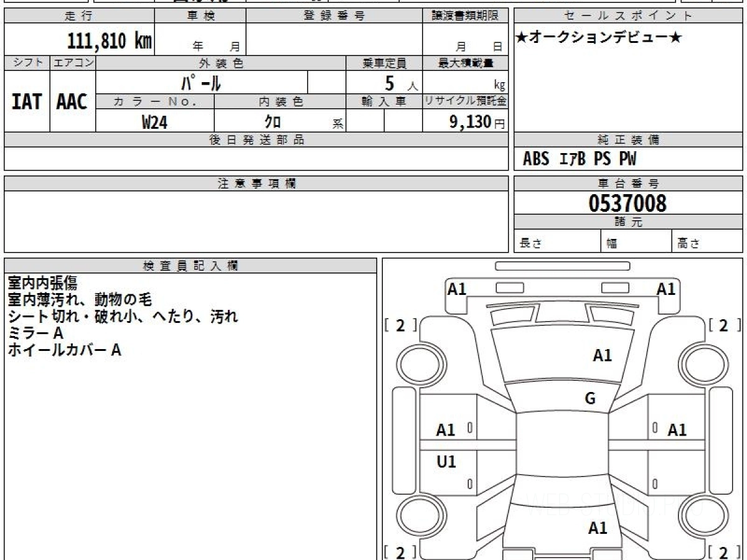
Task: Select the U1 dent mark on the rear door
Action: (x=446, y=462)
